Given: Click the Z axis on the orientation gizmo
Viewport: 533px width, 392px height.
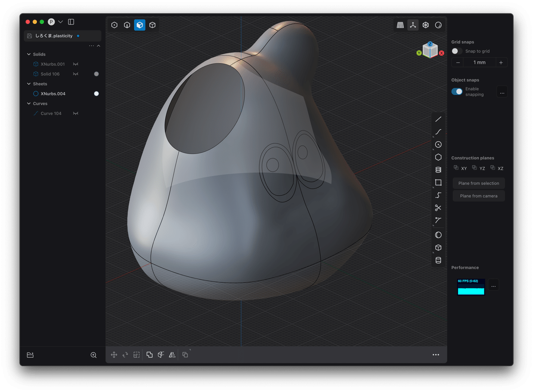Looking at the screenshot, I should pos(430,44).
